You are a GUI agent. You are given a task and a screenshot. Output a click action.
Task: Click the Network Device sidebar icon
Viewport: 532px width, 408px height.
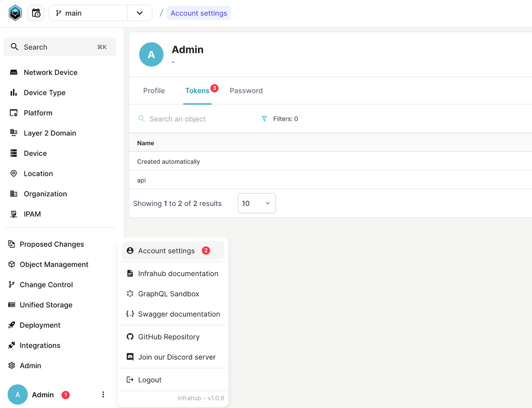pos(14,72)
